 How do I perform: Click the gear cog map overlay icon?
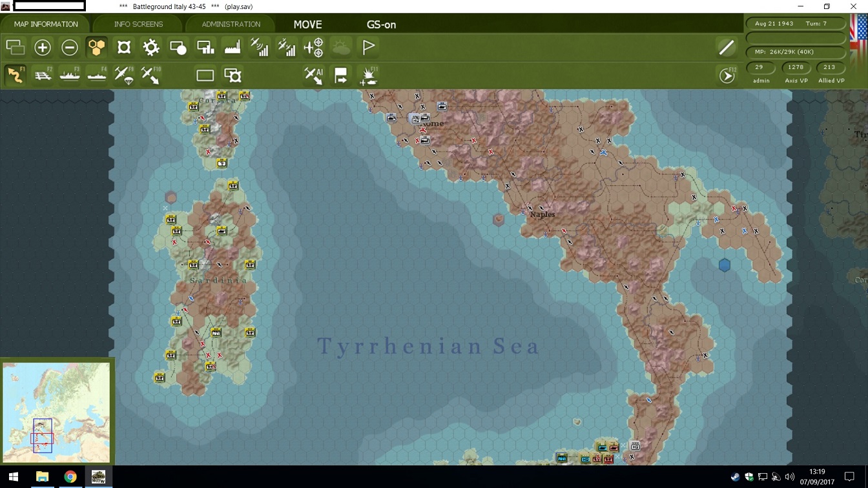click(x=151, y=47)
